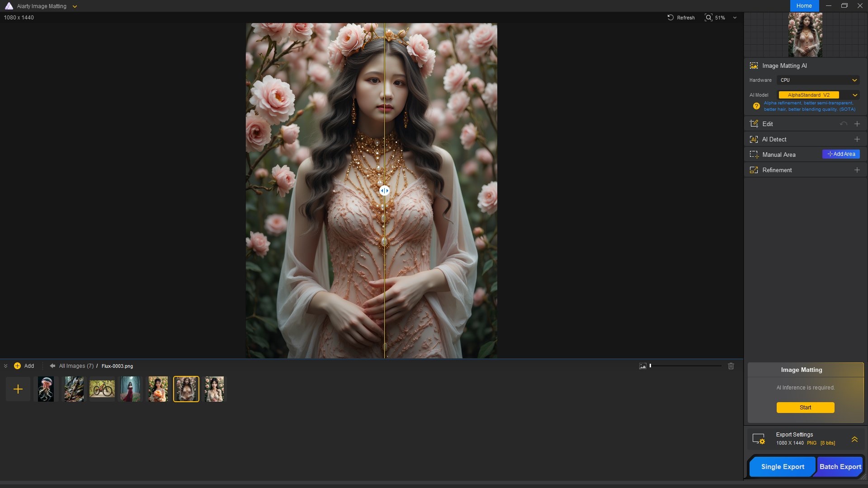Click the Single Export button
Screen dimensions: 868x488
(x=783, y=467)
